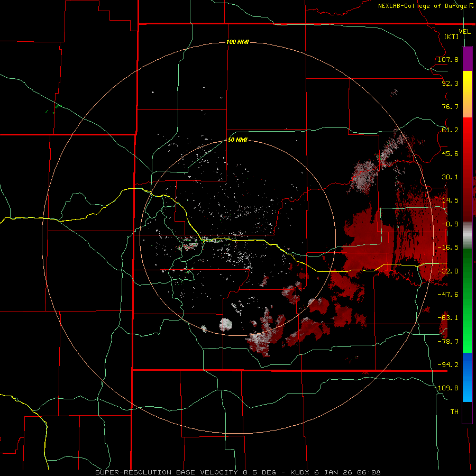Click the 76.7 velocity scale value
Viewport: 476px width, 476px height.
pos(450,106)
